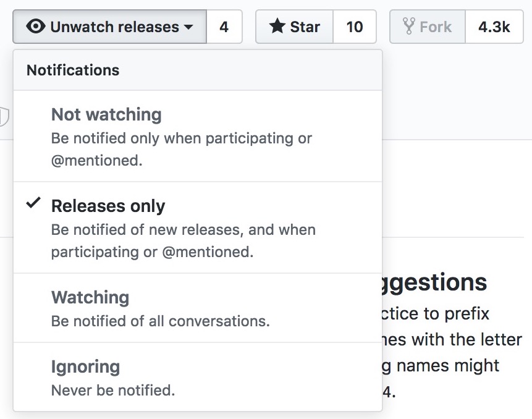Click the eye icon on Unwatch button

pyautogui.click(x=36, y=26)
